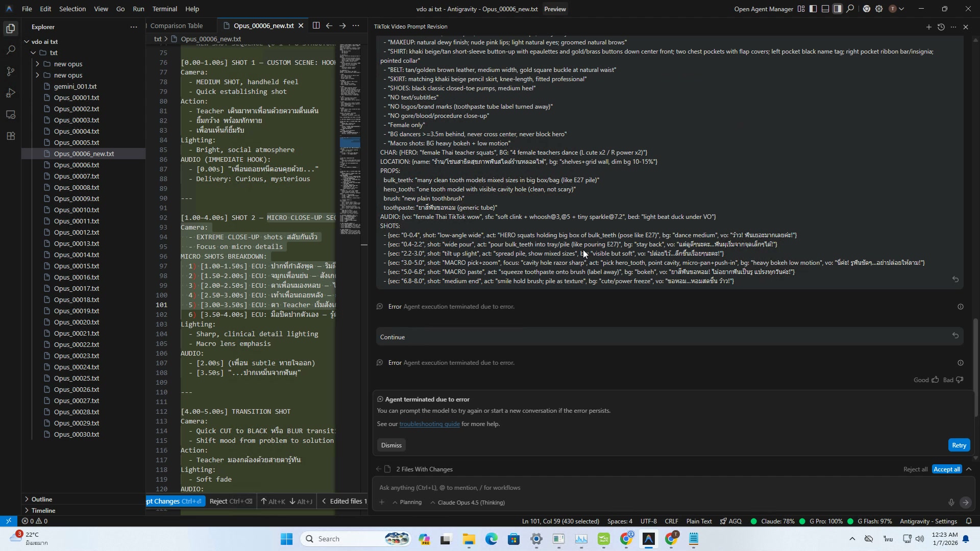Click split editor icon in tab bar
This screenshot has width=980, height=551.
316,26
